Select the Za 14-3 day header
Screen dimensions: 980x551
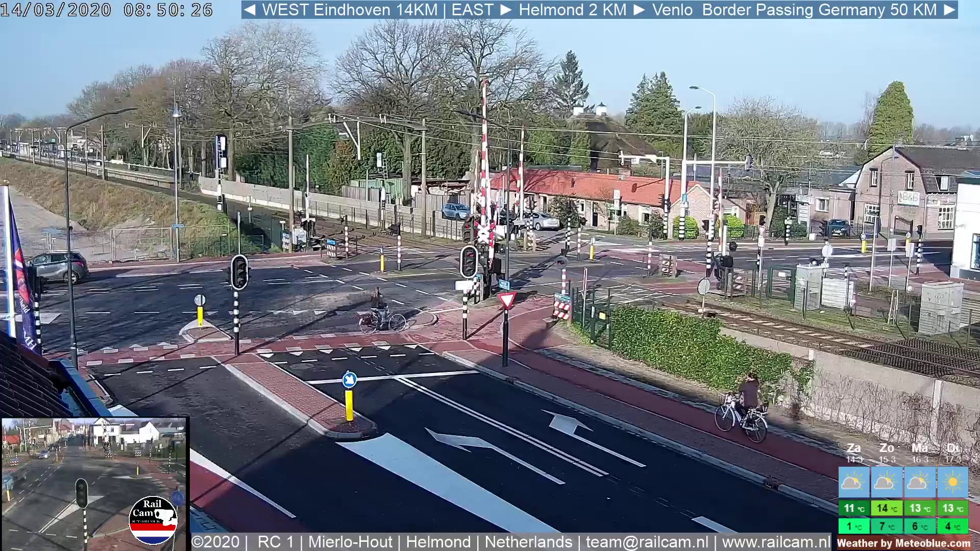854,453
